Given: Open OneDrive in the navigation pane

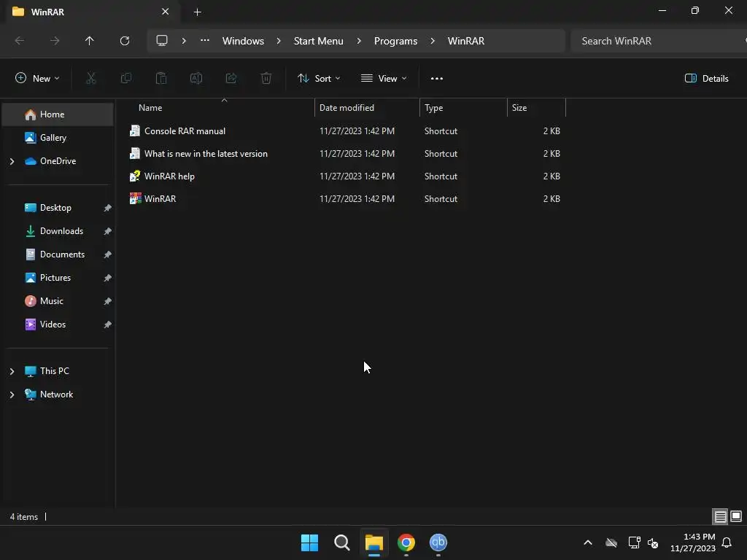Looking at the screenshot, I should tap(58, 161).
